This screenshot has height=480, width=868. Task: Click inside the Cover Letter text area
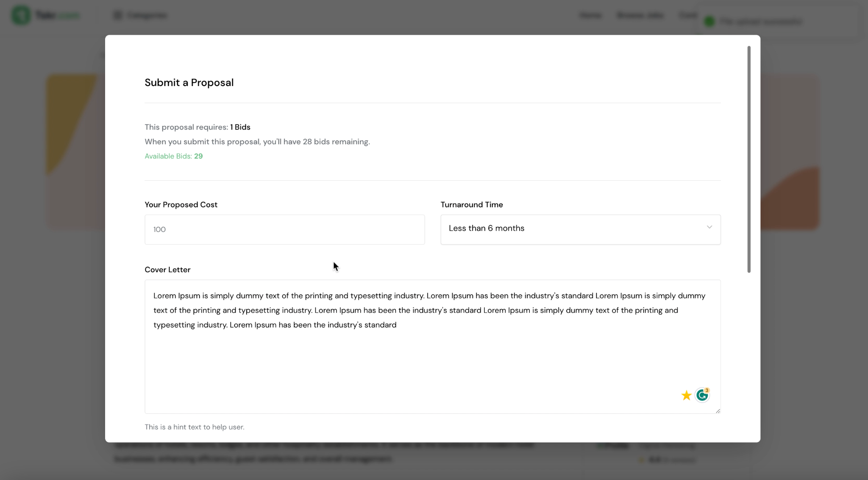[432, 346]
